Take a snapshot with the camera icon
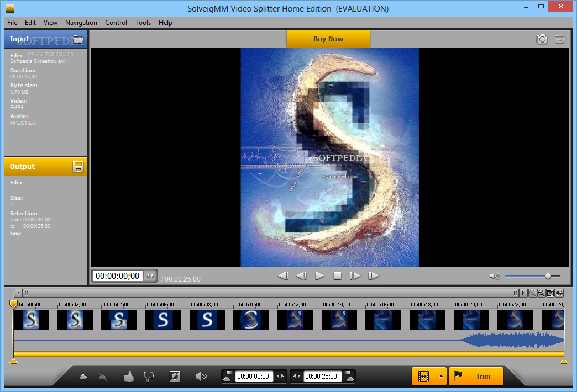 point(542,39)
